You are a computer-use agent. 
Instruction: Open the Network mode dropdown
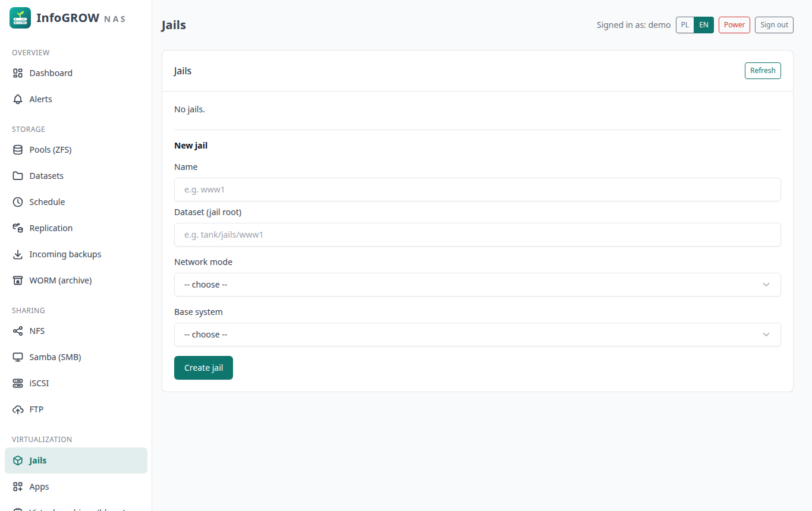coord(477,285)
